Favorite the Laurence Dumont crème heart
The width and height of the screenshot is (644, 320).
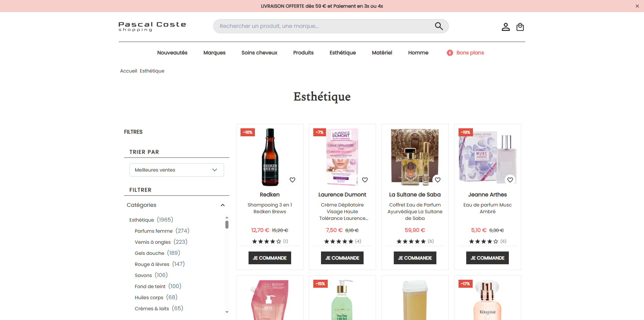coord(365,180)
